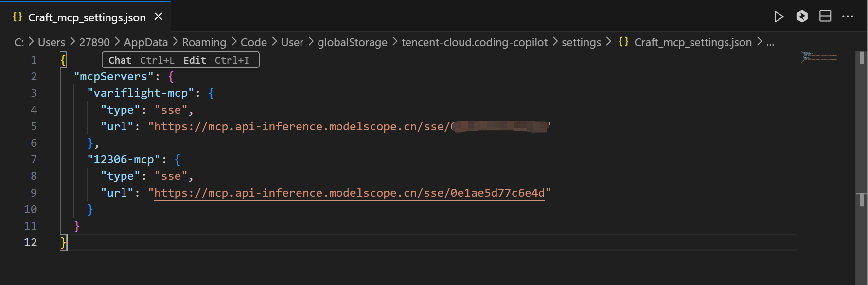
Task: Click the Chat Ctrl+L inline hint
Action: (141, 60)
